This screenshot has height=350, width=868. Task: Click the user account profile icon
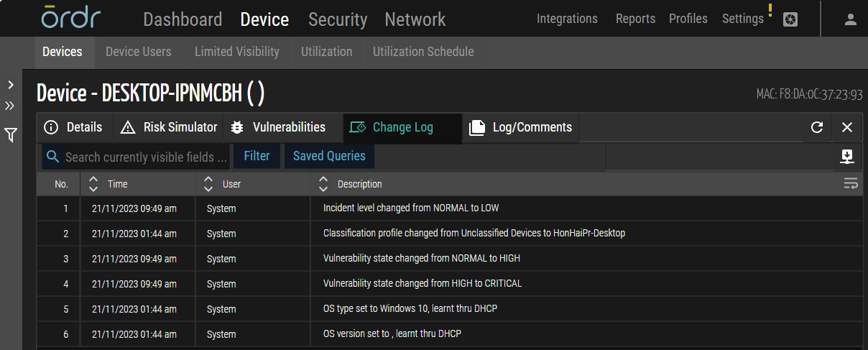[x=851, y=19]
